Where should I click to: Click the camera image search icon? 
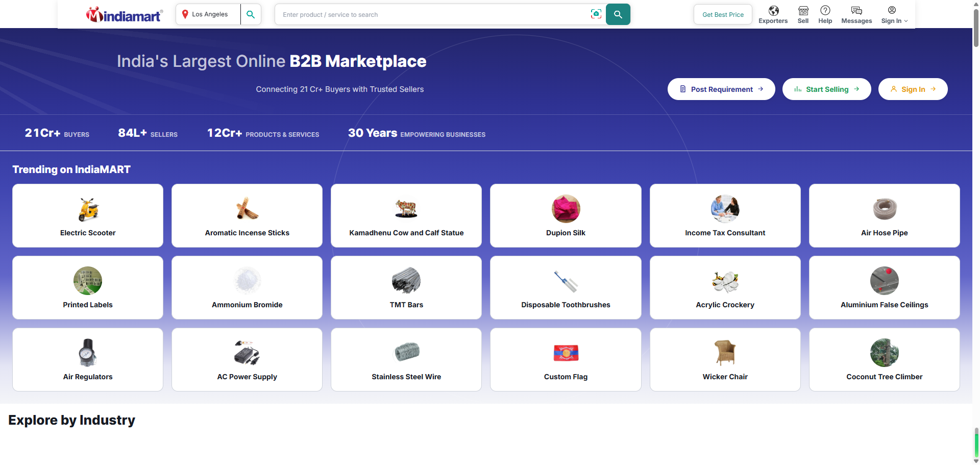[x=596, y=14]
